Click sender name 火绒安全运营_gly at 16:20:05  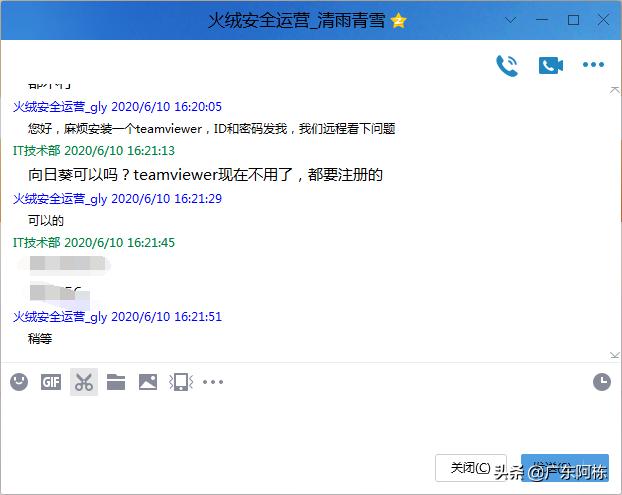point(60,107)
